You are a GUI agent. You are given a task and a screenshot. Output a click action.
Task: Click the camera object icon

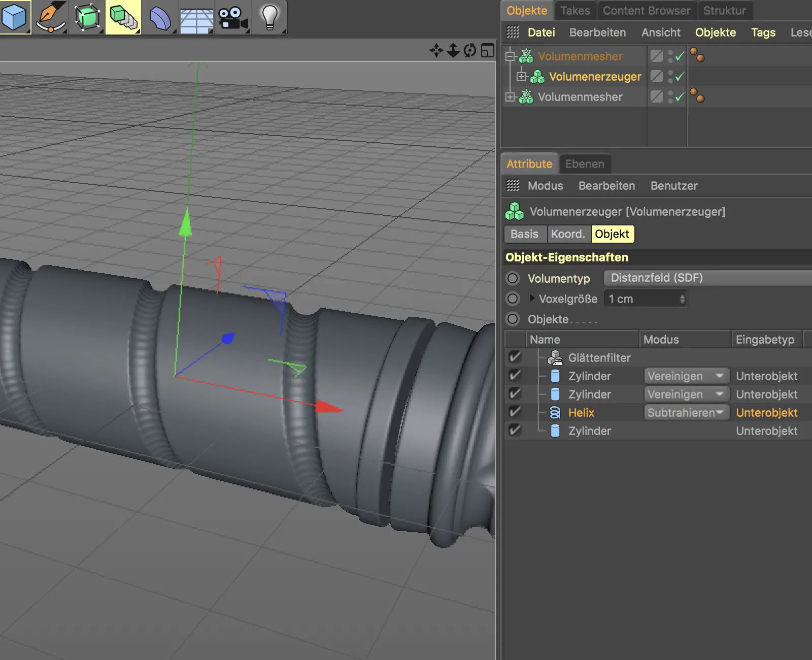click(x=232, y=17)
